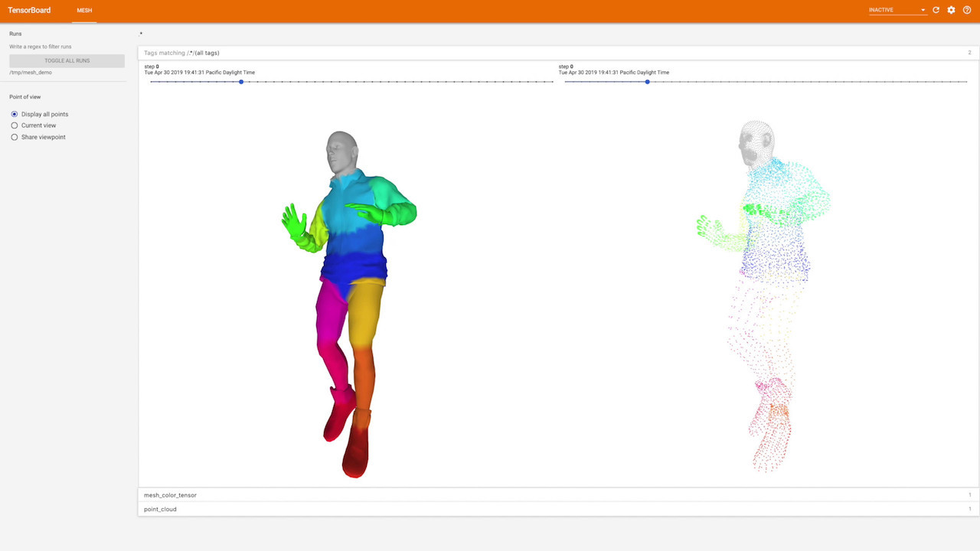980x551 pixels.
Task: Select the Share viewpoint radio button
Action: pos(15,137)
